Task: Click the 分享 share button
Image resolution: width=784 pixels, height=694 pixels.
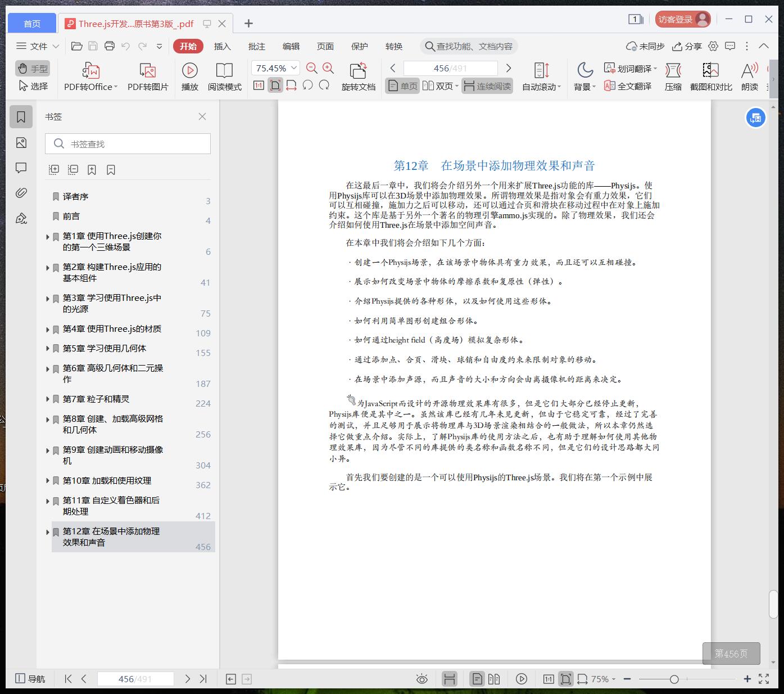Action: pyautogui.click(x=687, y=46)
